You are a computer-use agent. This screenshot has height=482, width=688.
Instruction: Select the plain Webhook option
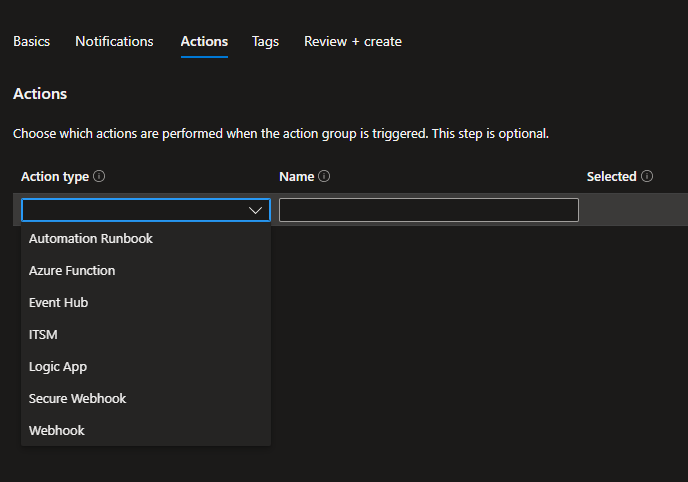pyautogui.click(x=146, y=431)
